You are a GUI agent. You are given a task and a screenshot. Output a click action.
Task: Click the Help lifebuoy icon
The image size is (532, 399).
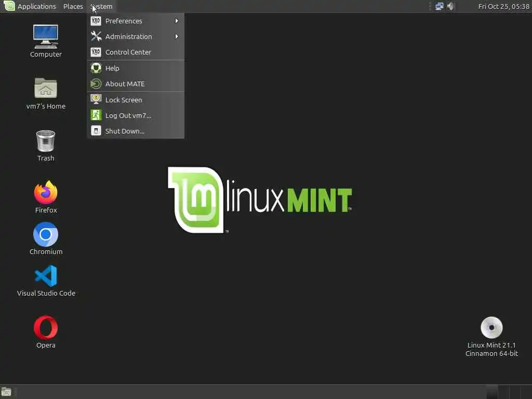[96, 68]
